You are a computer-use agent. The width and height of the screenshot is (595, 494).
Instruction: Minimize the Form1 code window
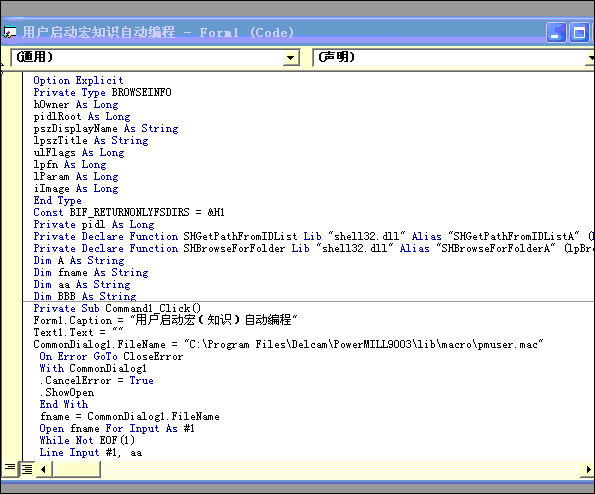coord(556,33)
